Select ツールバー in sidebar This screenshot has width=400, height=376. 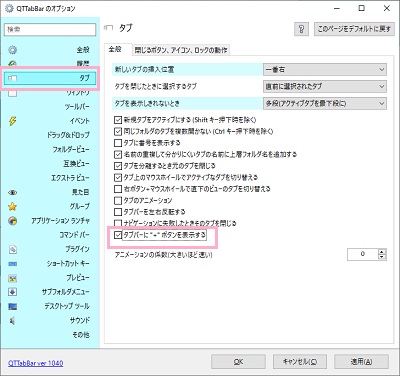pyautogui.click(x=77, y=107)
